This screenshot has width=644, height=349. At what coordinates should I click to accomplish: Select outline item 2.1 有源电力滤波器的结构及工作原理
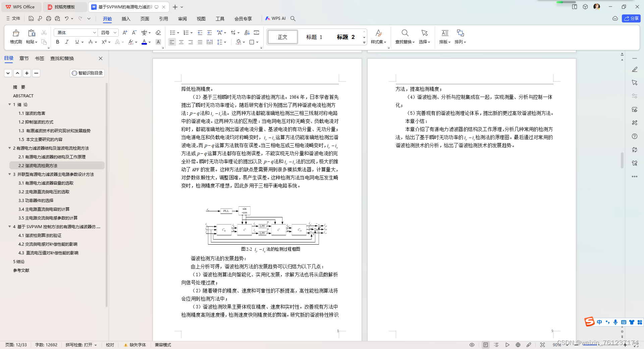52,157
